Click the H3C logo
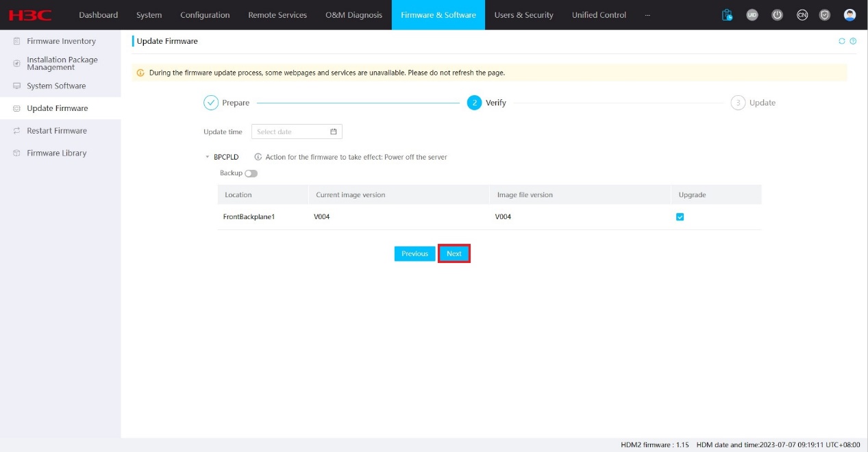The image size is (868, 452). [x=30, y=15]
